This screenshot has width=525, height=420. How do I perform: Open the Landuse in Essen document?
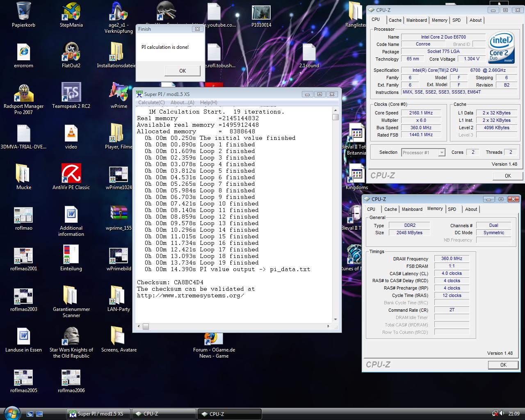point(23,336)
